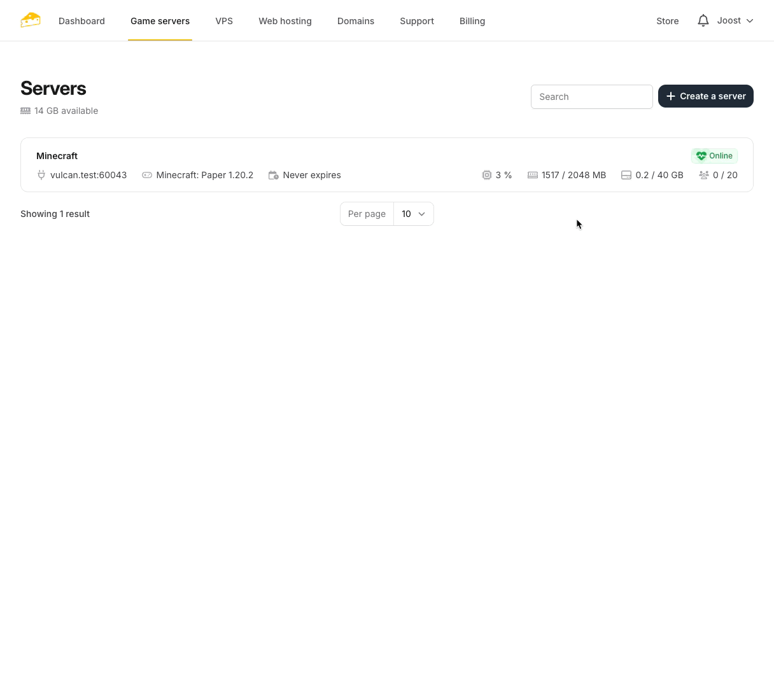Click the cheese logo icon
This screenshot has height=700, width=774.
[31, 20]
